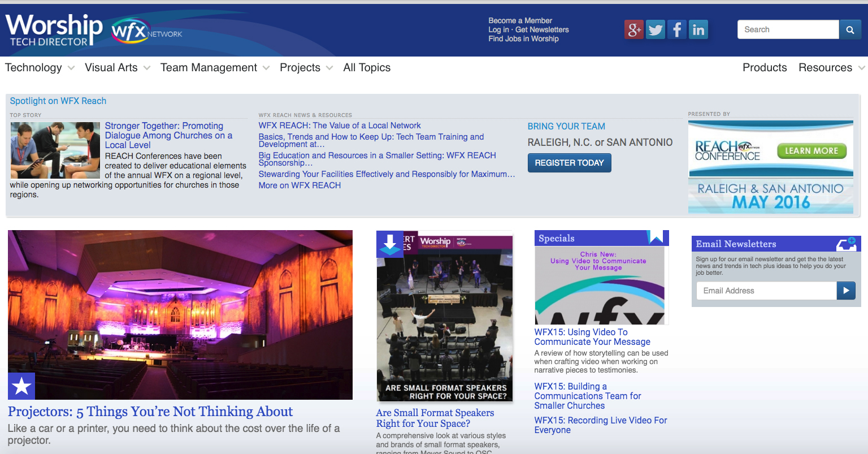Open the Google Plus social icon
Viewport: 868px width, 454px height.
tap(634, 29)
